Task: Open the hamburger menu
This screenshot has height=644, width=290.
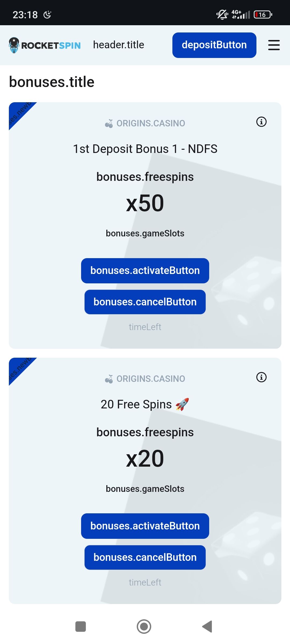Action: (x=274, y=45)
